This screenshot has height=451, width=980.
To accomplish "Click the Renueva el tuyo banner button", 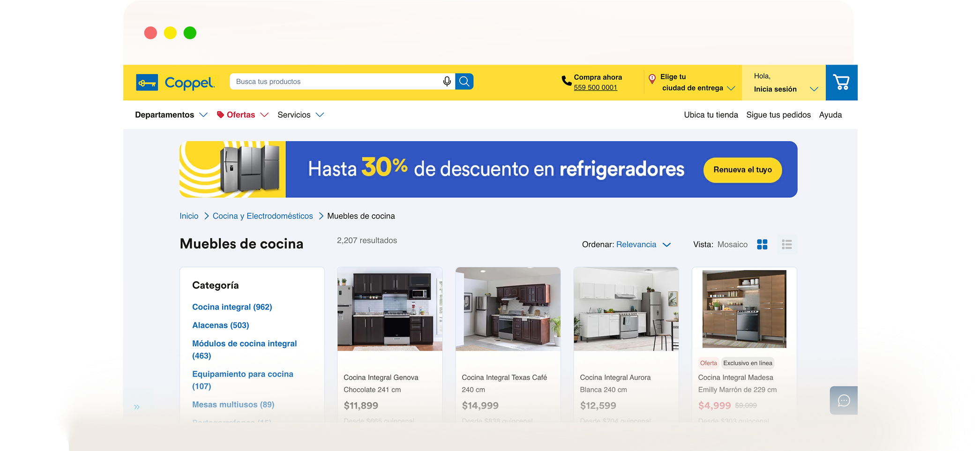I will point(742,170).
